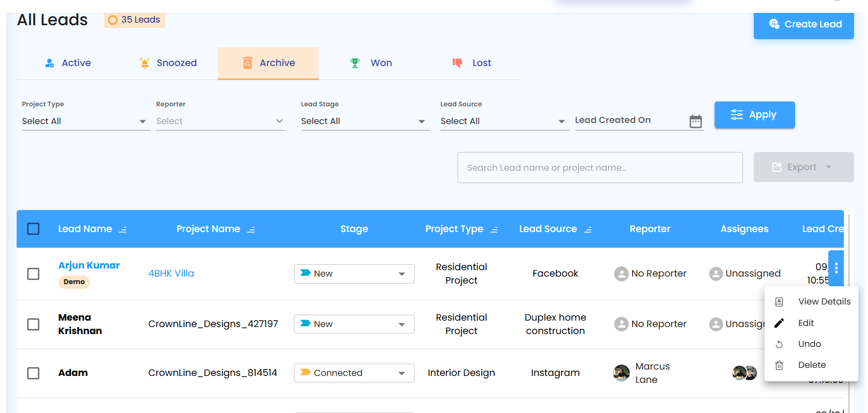This screenshot has width=868, height=413.
Task: Click the sort icon beside Lead Source header
Action: coord(588,229)
